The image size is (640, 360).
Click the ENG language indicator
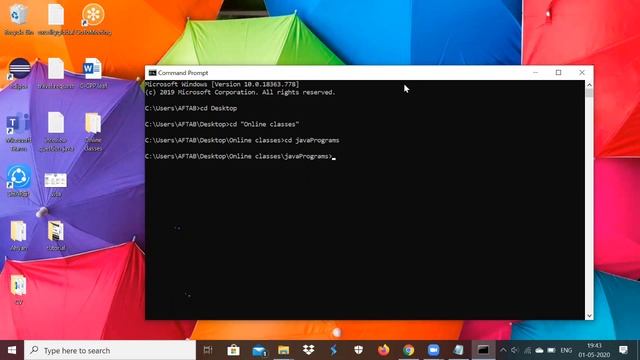tap(566, 350)
